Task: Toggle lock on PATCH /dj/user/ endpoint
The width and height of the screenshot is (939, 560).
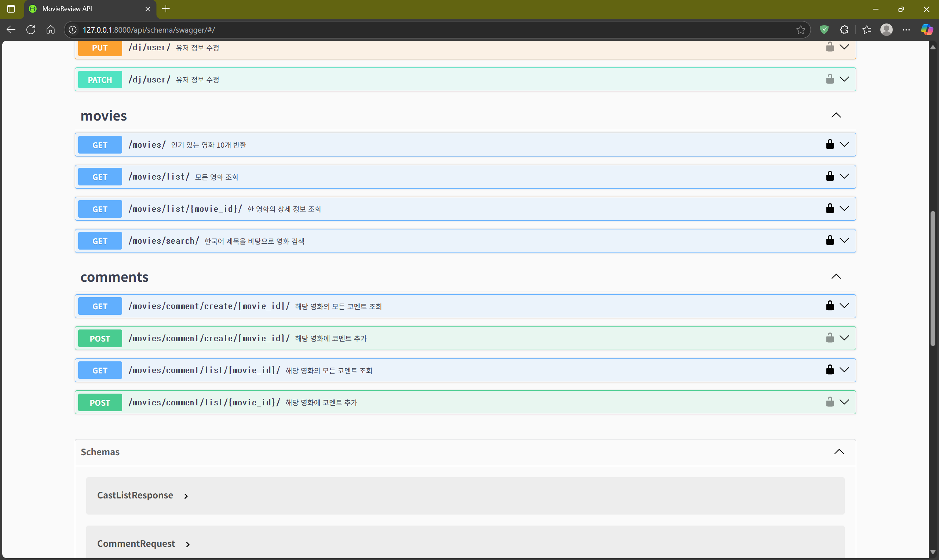Action: (x=829, y=79)
